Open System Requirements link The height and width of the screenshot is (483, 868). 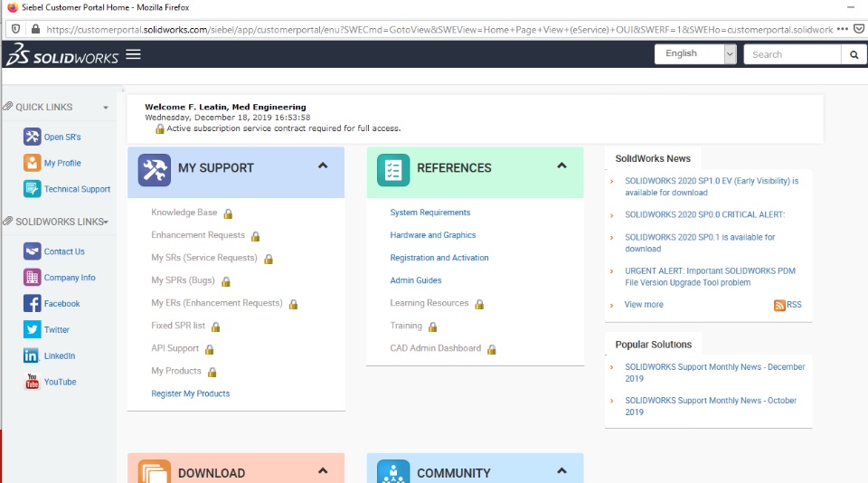point(430,213)
